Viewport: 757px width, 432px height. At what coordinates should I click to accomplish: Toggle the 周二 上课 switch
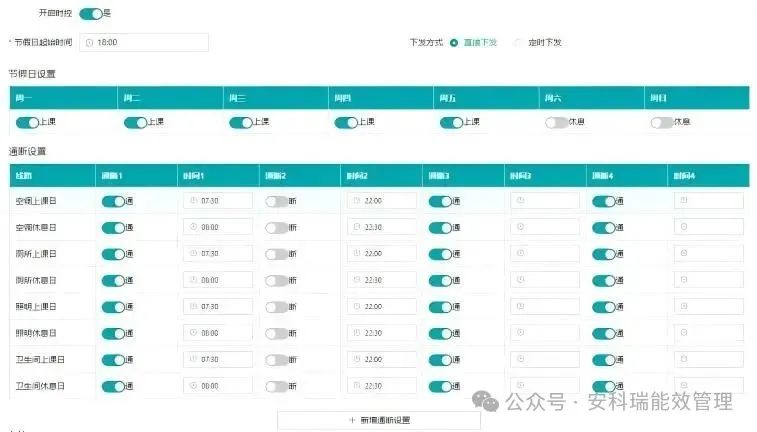tap(135, 123)
